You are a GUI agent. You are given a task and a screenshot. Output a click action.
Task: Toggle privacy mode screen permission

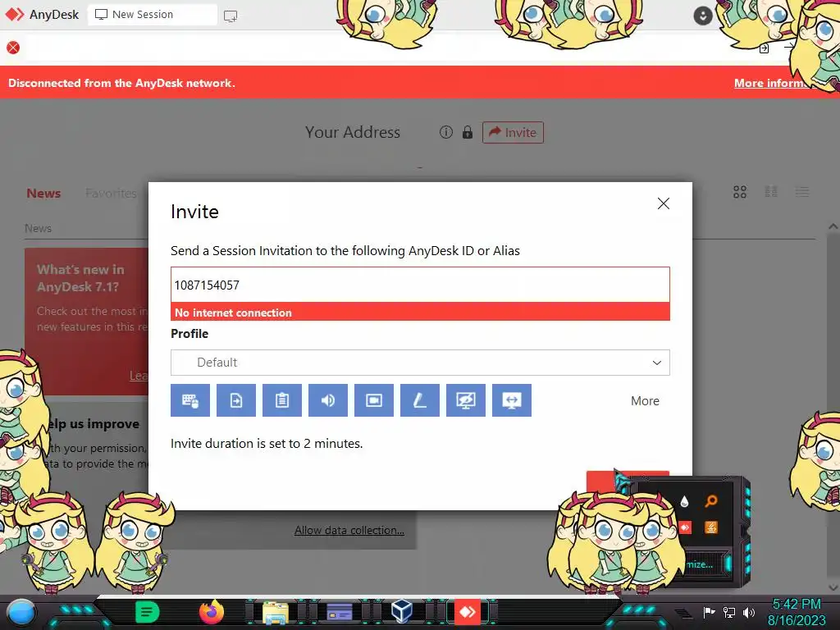tap(466, 400)
